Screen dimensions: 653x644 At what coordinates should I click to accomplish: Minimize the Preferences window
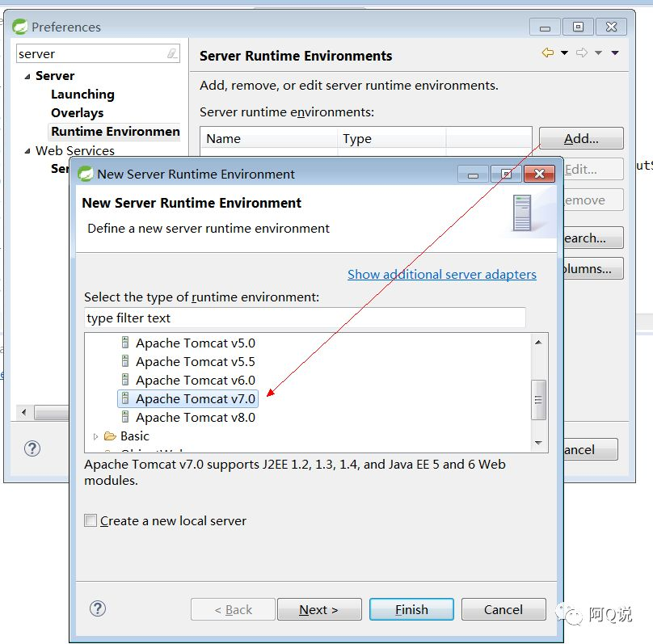545,27
